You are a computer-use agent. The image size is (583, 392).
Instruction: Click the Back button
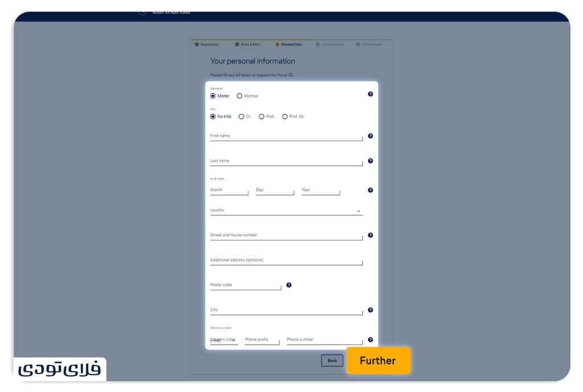[x=332, y=360]
